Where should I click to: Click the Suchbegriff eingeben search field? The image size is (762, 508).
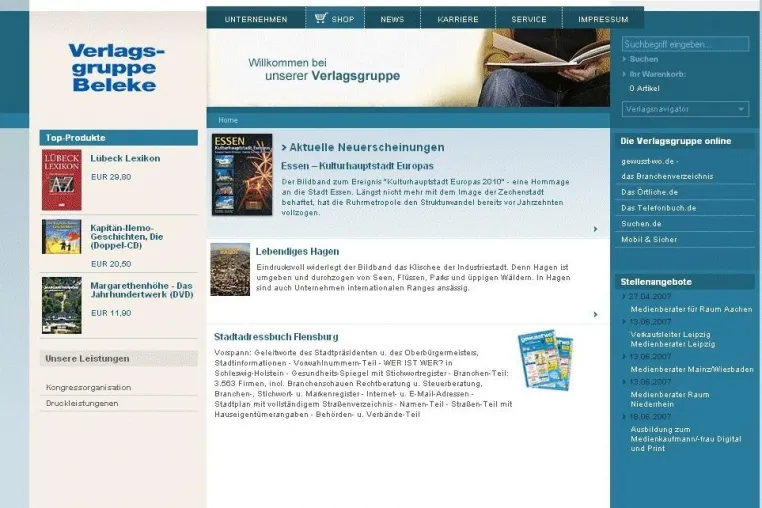[685, 44]
